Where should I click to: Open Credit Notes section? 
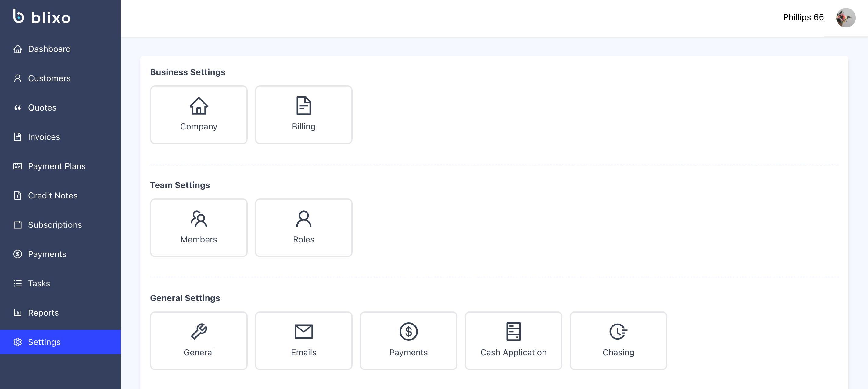pos(52,196)
